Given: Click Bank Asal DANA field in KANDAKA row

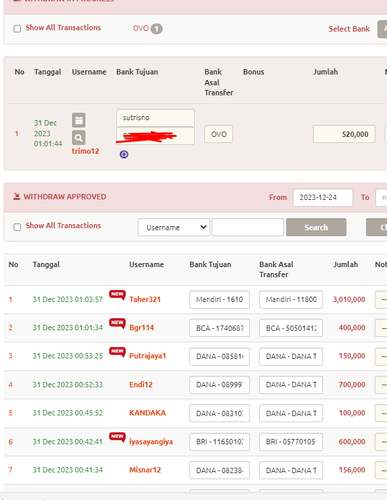Looking at the screenshot, I should click(291, 413).
